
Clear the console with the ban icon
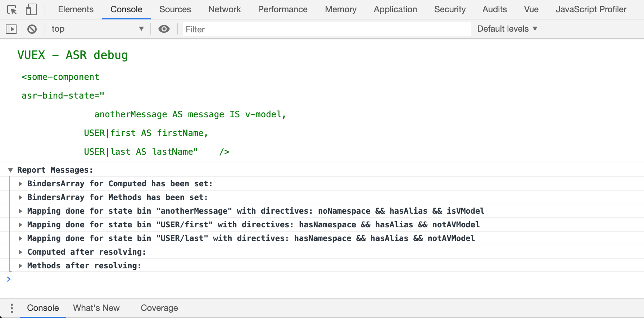pos(32,29)
